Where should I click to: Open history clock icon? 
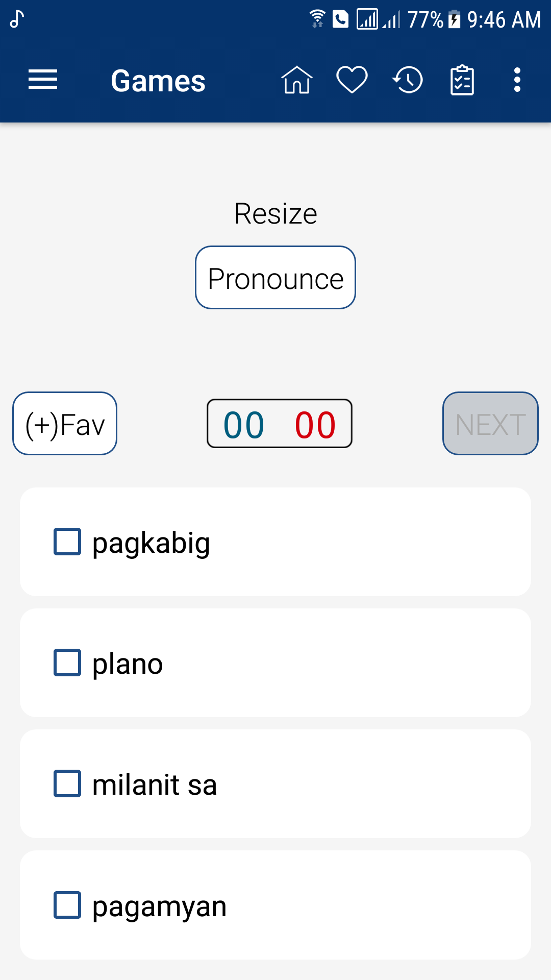pos(408,80)
